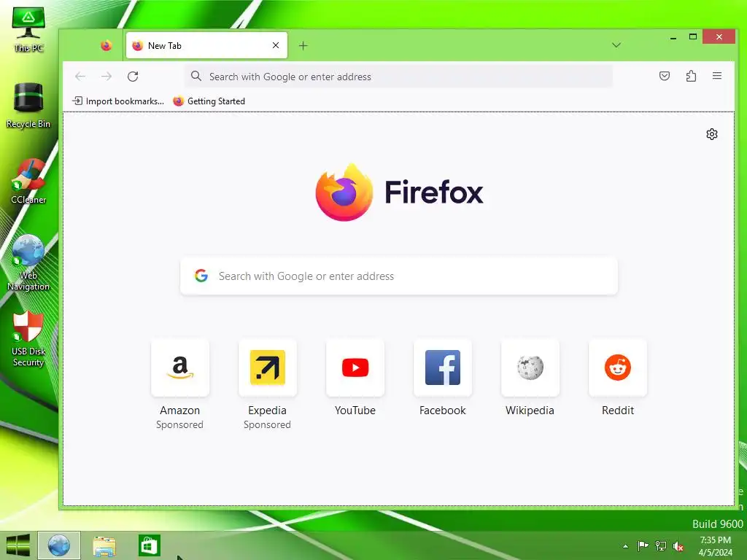Click the taskbar clock showing 7:35 PM
Viewport: 747px width, 560px height.
pyautogui.click(x=715, y=546)
